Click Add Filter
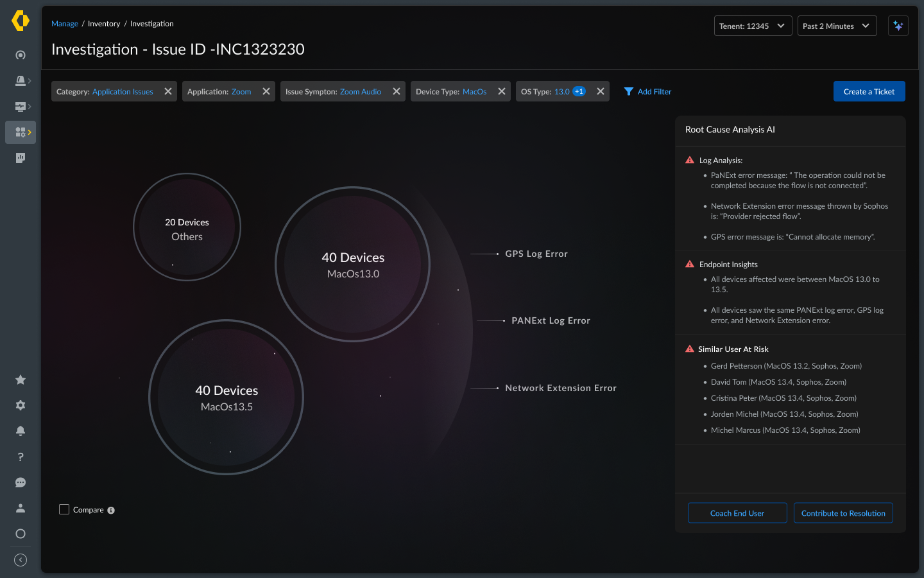This screenshot has height=578, width=924. [648, 91]
